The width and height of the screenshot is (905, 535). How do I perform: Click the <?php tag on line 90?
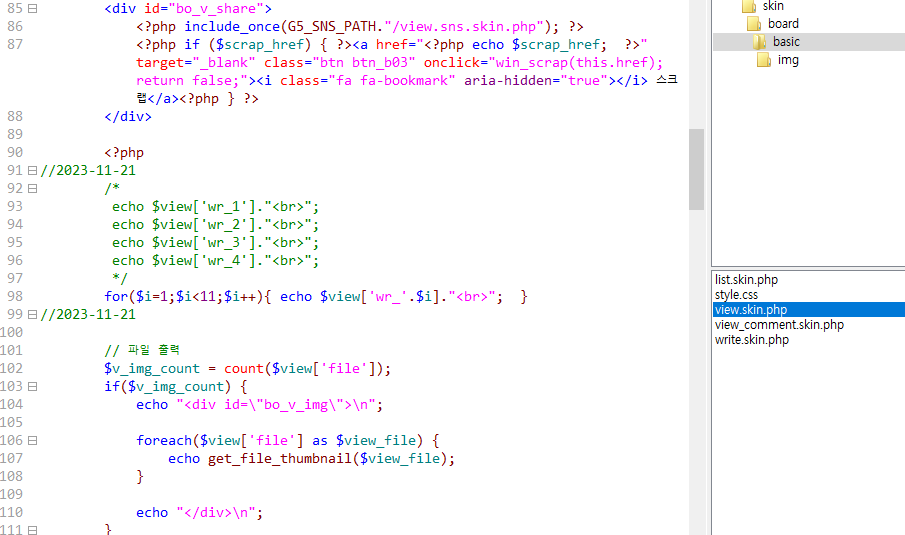point(124,152)
